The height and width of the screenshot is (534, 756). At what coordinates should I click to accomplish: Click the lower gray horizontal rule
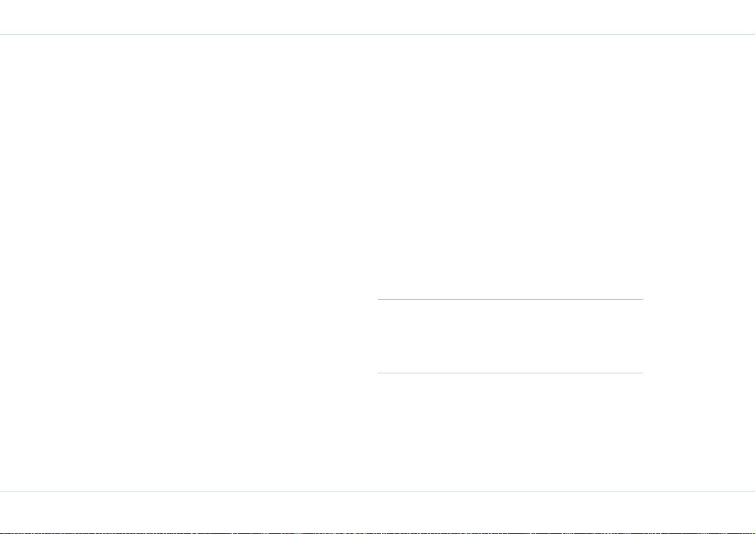(x=510, y=373)
